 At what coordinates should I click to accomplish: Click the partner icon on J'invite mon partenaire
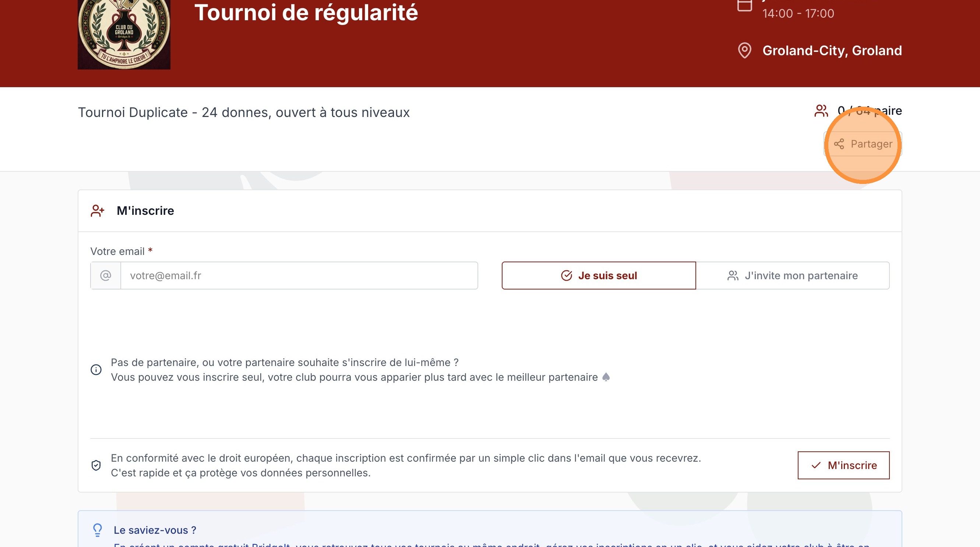734,275
